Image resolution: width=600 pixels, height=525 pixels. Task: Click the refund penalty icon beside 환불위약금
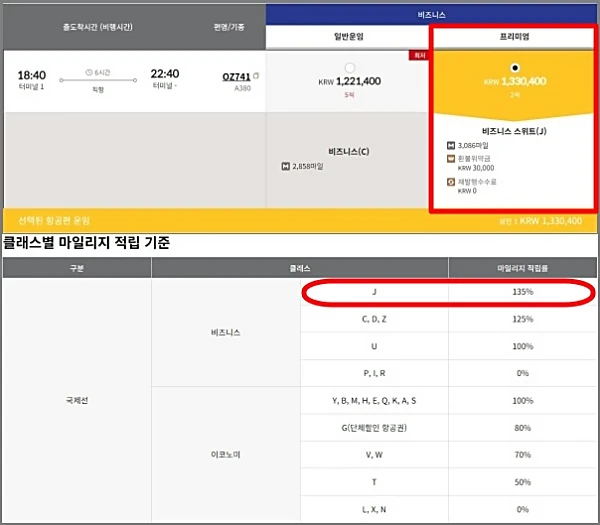pos(451,158)
